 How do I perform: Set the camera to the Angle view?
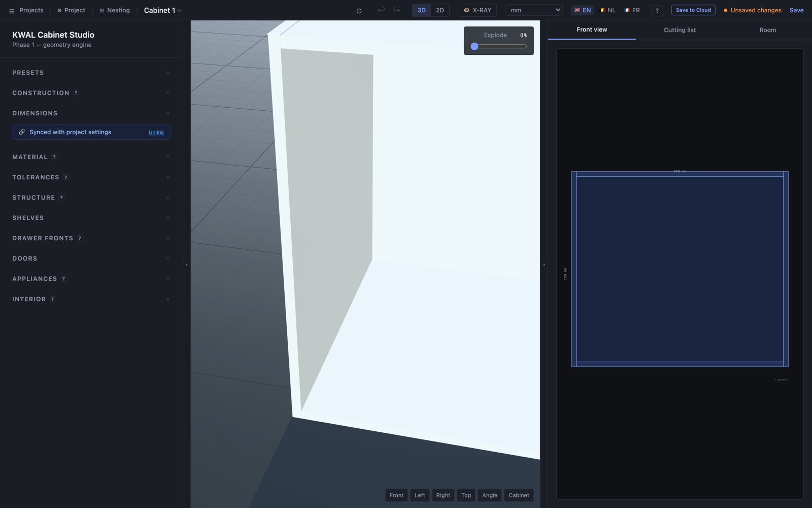(x=490, y=495)
